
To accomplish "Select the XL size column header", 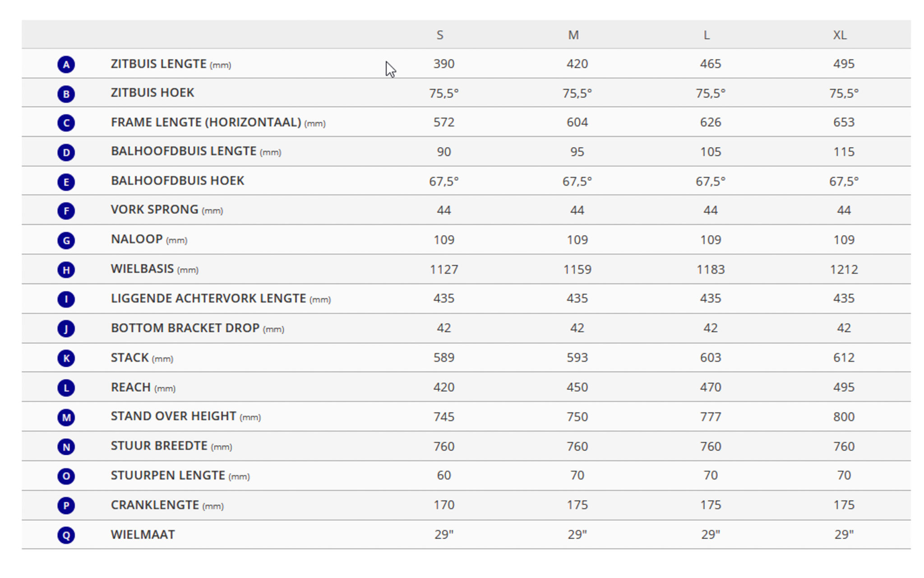I will tap(840, 35).
